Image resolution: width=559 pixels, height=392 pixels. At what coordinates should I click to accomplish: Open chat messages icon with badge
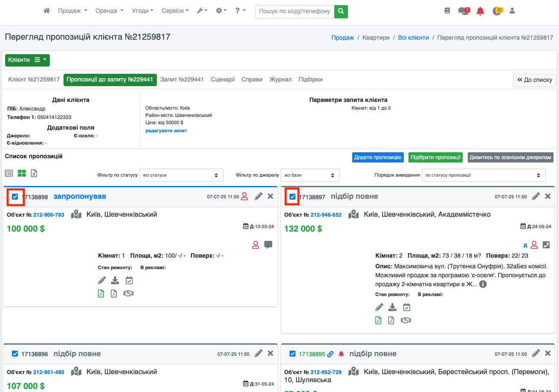click(463, 11)
